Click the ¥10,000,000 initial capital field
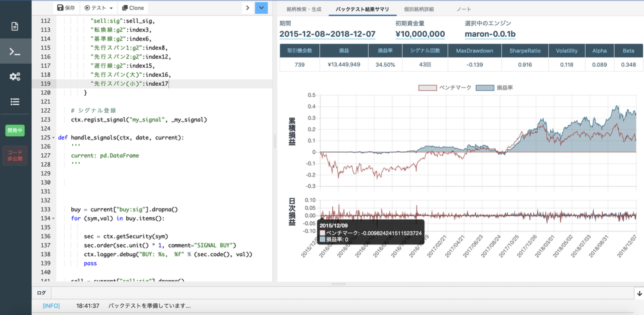The image size is (644, 315). (420, 34)
